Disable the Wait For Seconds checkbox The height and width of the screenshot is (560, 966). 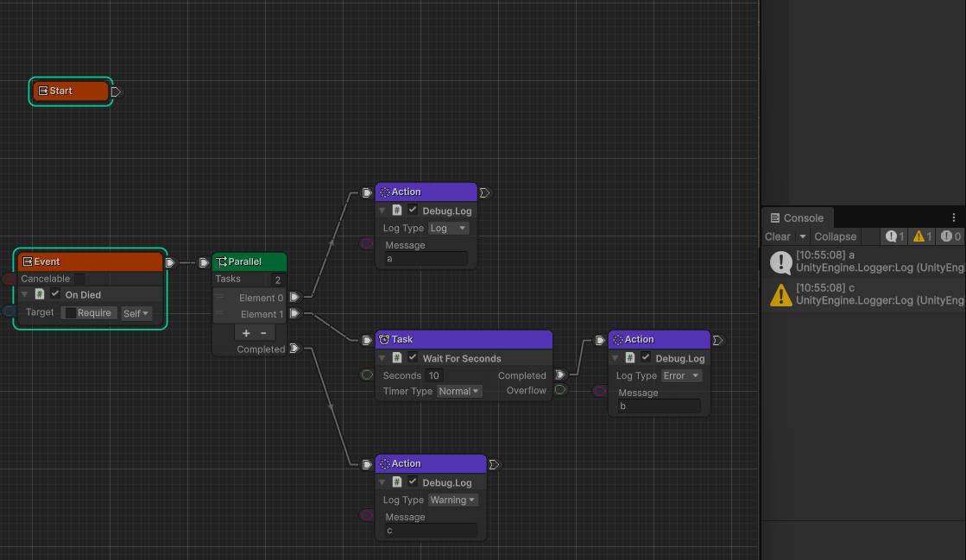coord(413,358)
